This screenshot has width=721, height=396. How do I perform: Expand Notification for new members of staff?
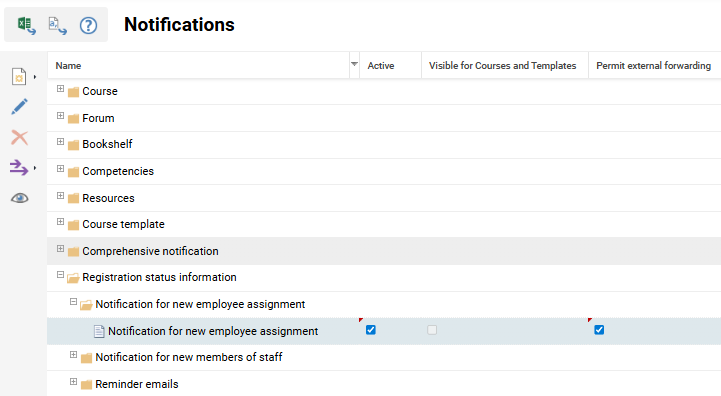click(x=73, y=355)
